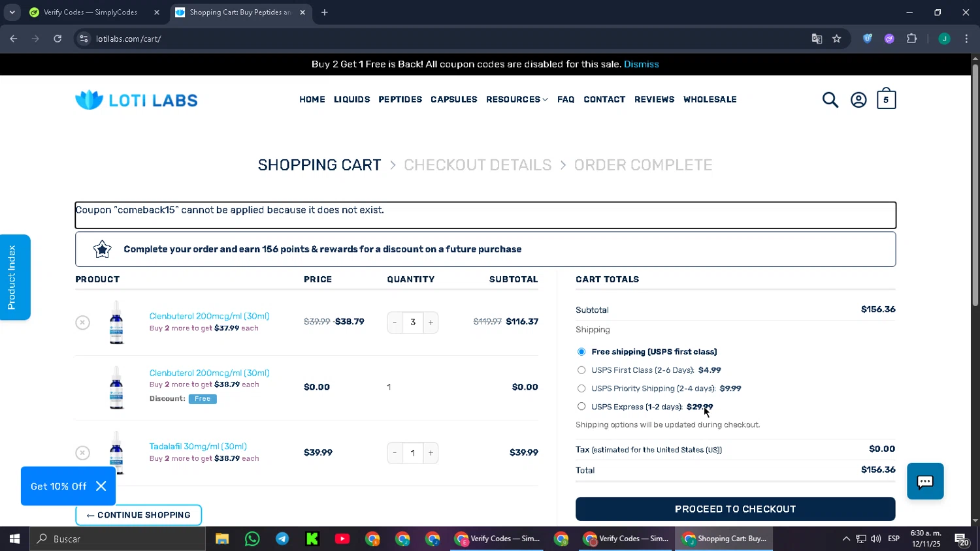Show hidden system tray icons
Image resolution: width=980 pixels, height=551 pixels.
coord(846,539)
